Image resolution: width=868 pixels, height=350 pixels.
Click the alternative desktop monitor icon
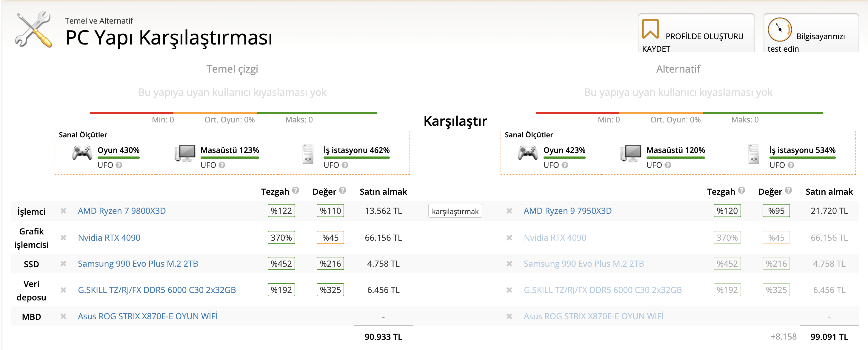pos(631,153)
